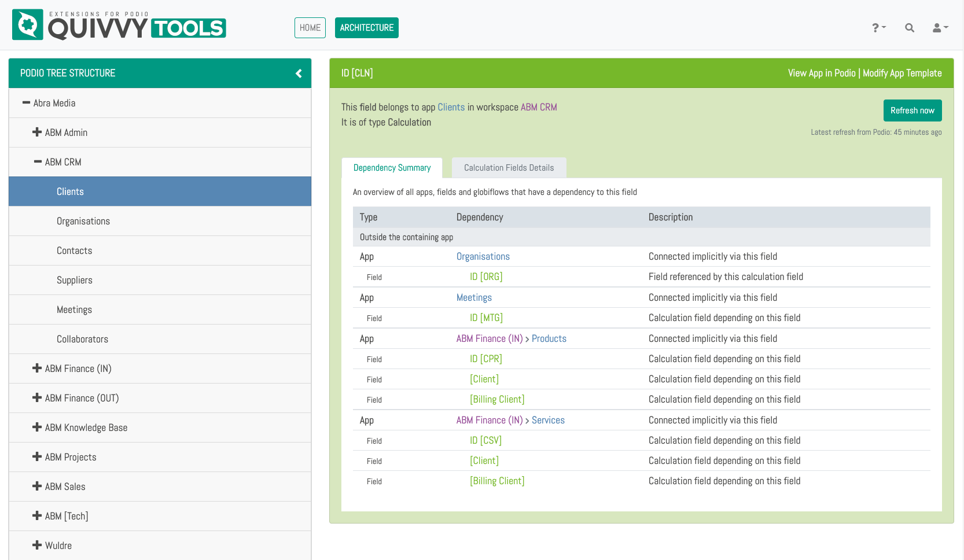This screenshot has height=560, width=964.
Task: Expand the ABM Knowledge Base workspace
Action: tap(37, 428)
